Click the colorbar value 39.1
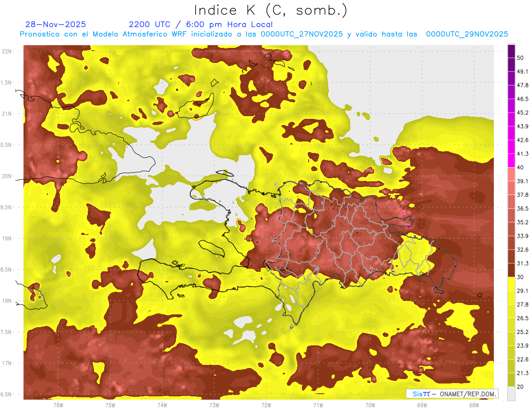This screenshot has height=411, width=532. click(523, 181)
